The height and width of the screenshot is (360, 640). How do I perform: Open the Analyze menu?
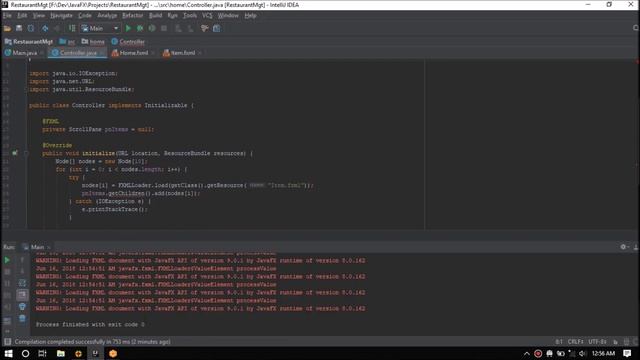tap(107, 16)
